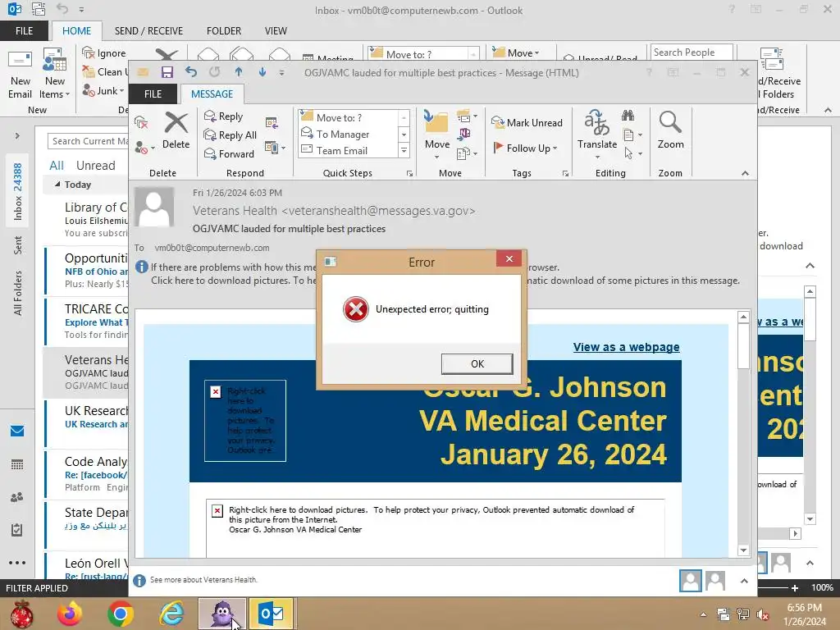Open the Calendar navigation icon
This screenshot has height=630, width=840.
pyautogui.click(x=17, y=464)
